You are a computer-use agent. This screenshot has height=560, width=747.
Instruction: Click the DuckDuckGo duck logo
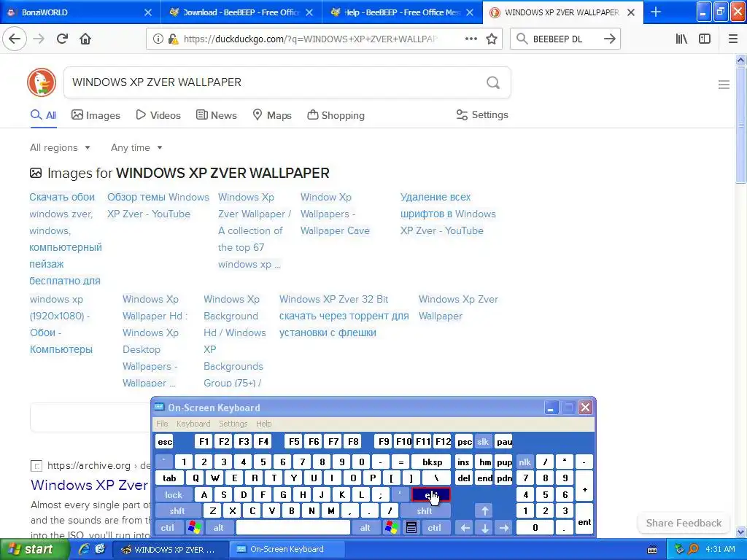42,82
